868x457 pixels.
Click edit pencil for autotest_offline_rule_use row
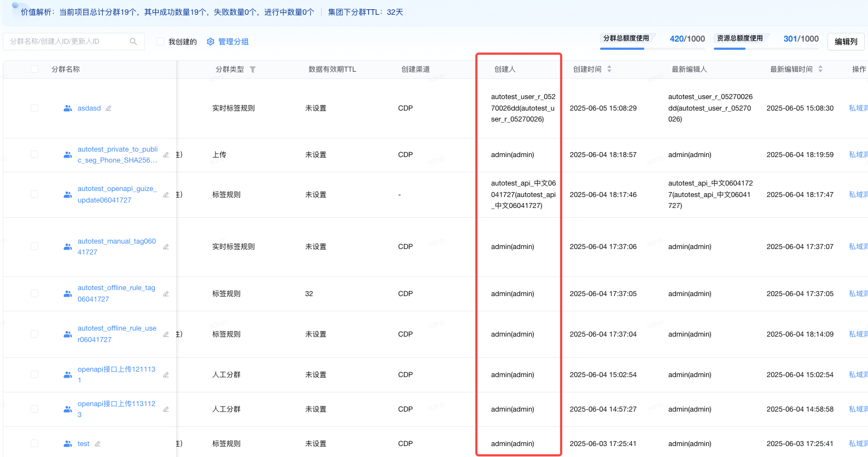coord(166,334)
